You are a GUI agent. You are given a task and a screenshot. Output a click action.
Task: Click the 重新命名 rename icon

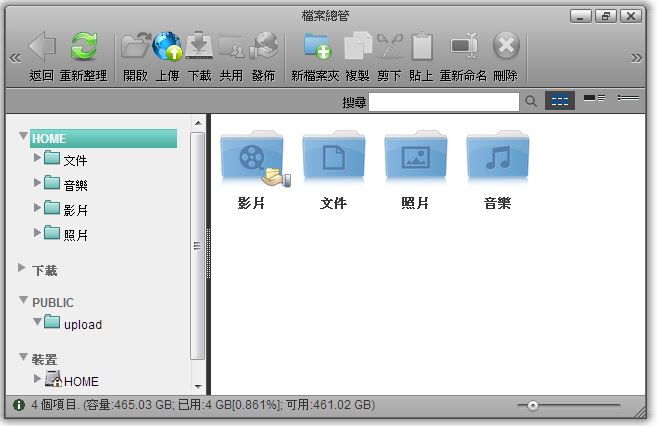pyautogui.click(x=463, y=47)
